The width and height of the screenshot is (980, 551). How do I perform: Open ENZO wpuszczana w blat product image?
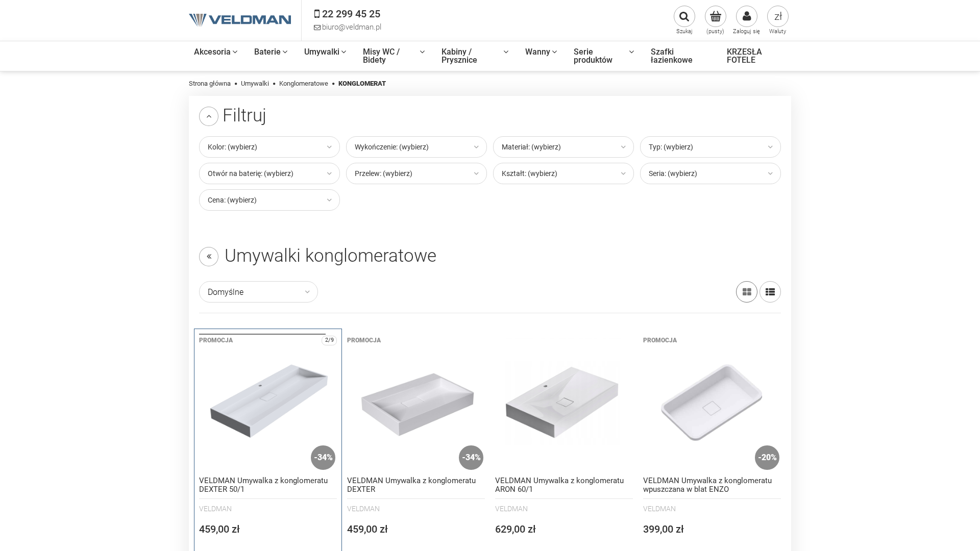coord(712,401)
